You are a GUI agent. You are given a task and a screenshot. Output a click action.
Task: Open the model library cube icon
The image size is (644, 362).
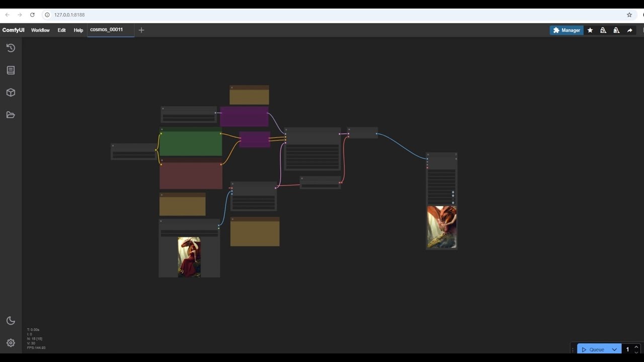(x=11, y=93)
